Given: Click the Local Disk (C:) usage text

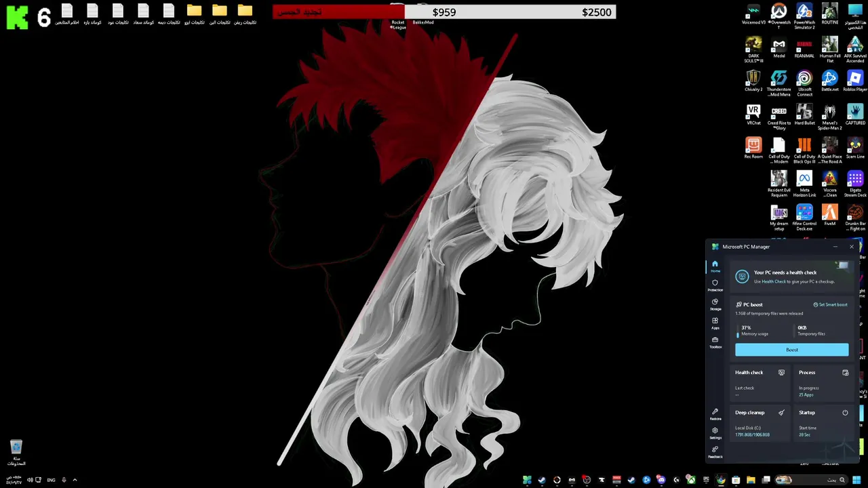Looking at the screenshot, I should 752,434.
